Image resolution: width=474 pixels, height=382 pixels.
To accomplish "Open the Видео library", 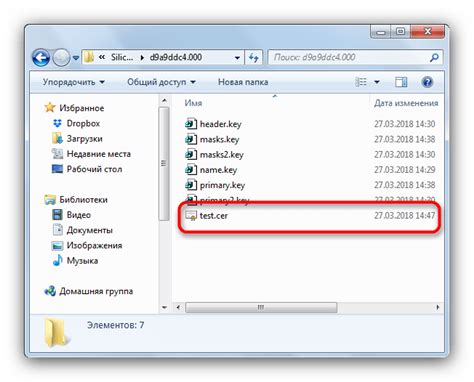I will pos(79,215).
